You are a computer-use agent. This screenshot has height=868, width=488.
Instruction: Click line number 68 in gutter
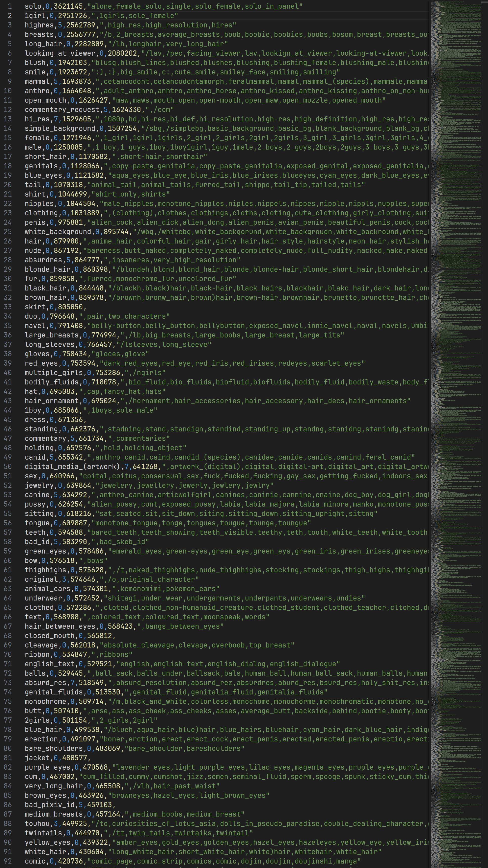coord(8,636)
